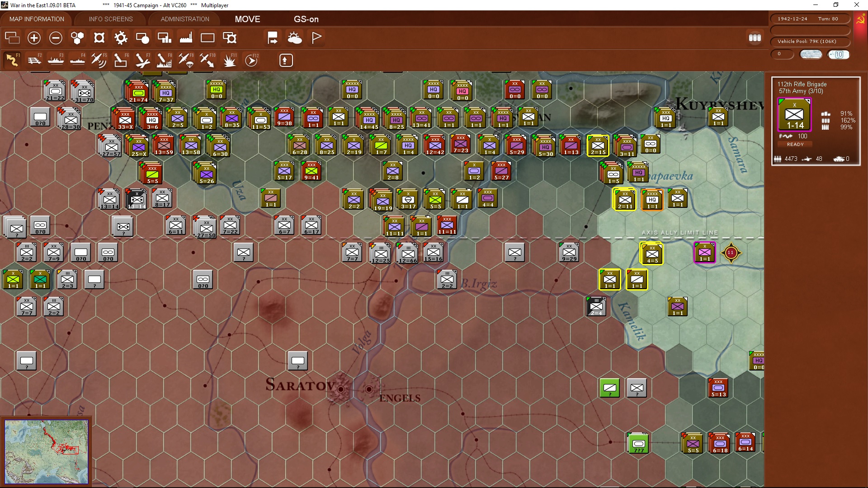This screenshot has height=488, width=868.
Task: Activate air reconnaissance mode F5
Action: [x=99, y=60]
